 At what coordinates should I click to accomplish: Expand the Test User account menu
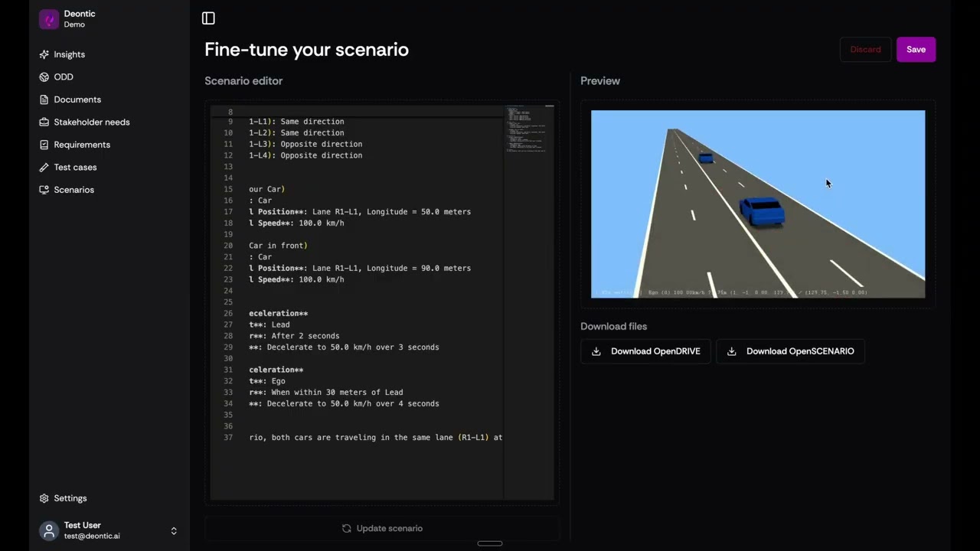pyautogui.click(x=174, y=530)
